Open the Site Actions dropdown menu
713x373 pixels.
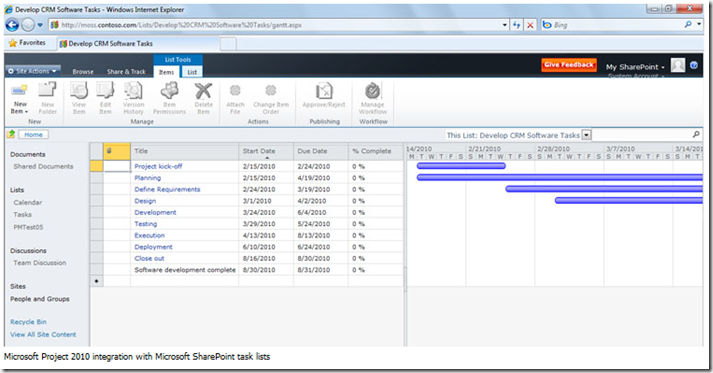[33, 71]
